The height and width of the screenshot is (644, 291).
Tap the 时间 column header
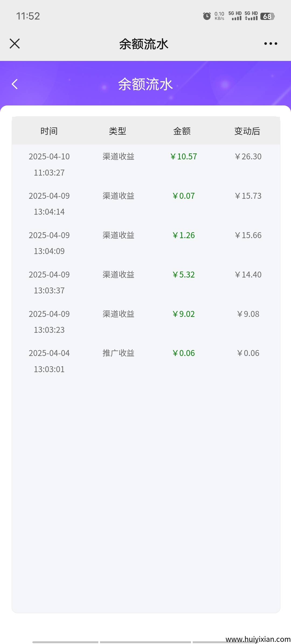[49, 131]
